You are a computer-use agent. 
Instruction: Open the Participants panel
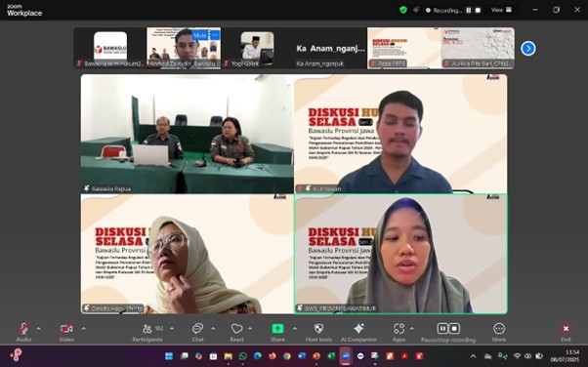(x=147, y=332)
